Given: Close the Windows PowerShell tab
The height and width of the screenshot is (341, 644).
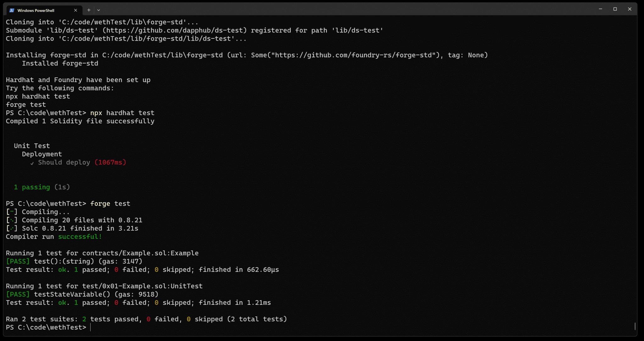Looking at the screenshot, I should 75,10.
